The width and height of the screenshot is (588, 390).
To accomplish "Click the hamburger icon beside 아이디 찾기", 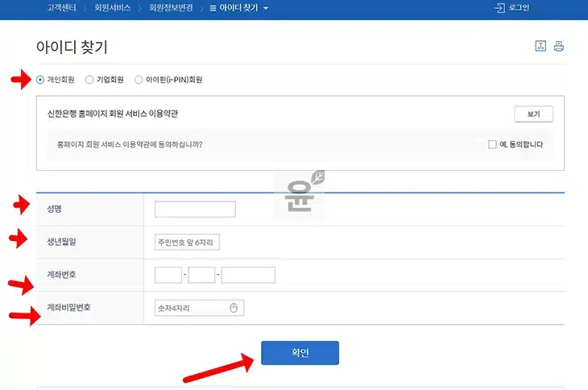I will coord(213,8).
